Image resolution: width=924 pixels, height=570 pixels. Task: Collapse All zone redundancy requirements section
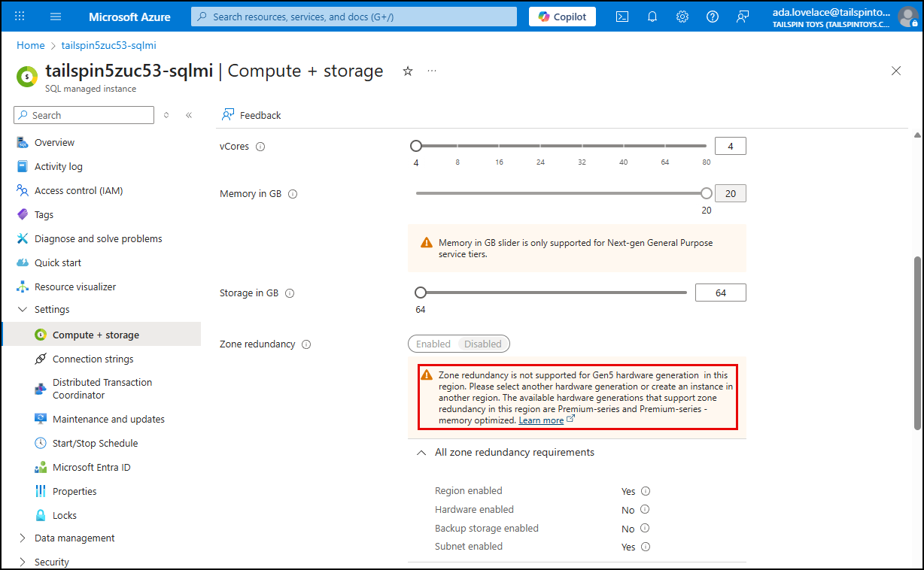tap(421, 453)
